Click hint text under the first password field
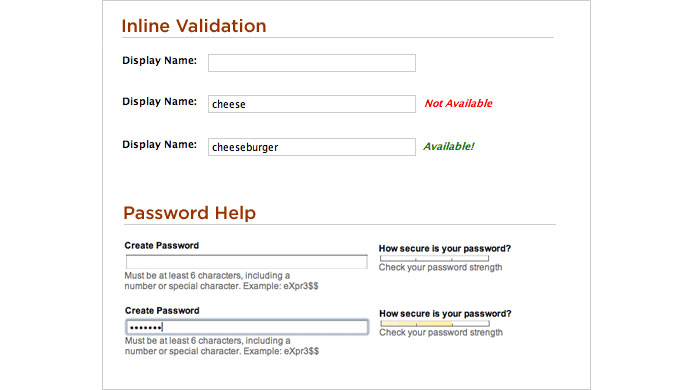Image resolution: width=693 pixels, height=390 pixels. [221, 281]
